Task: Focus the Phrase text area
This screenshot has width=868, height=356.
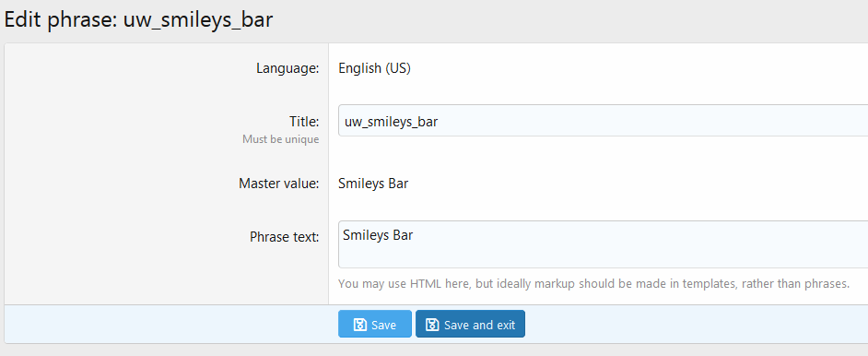Action: pyautogui.click(x=603, y=244)
